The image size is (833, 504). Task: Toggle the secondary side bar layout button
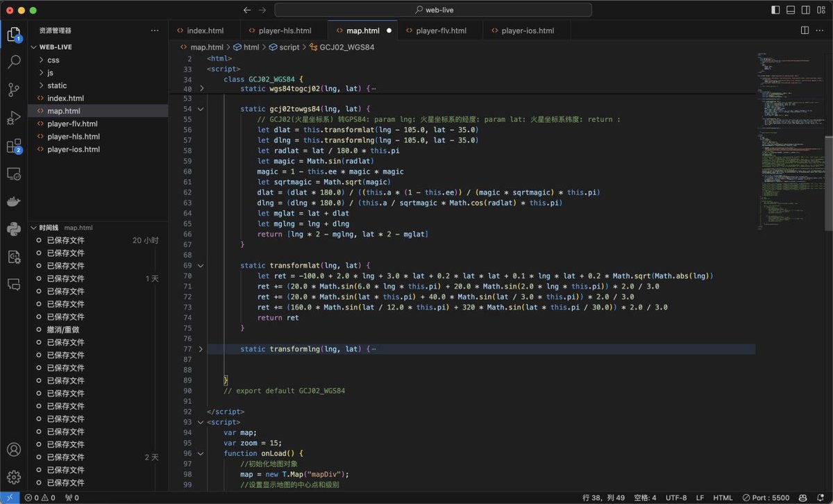(806, 10)
